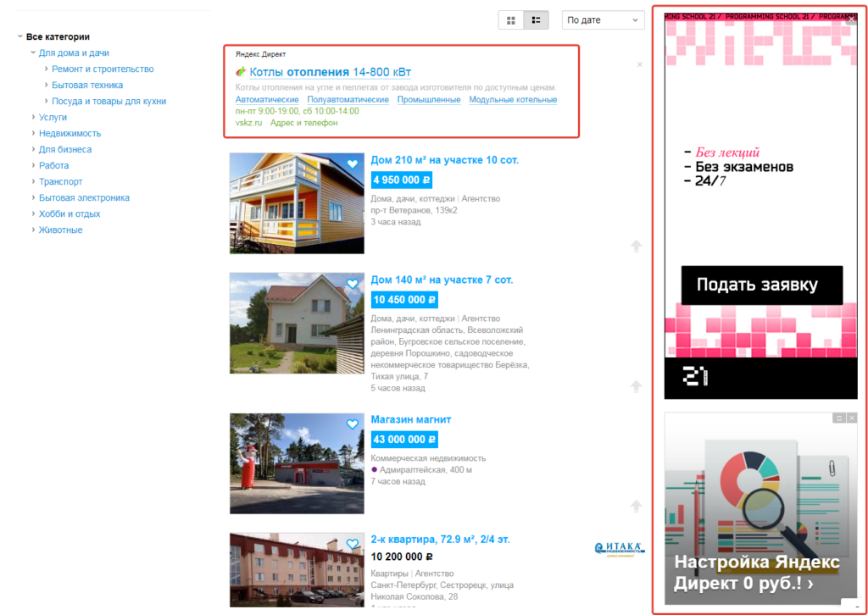The image size is (868, 615).
Task: Click the 4 950 000 ₽ price tag
Action: [401, 180]
